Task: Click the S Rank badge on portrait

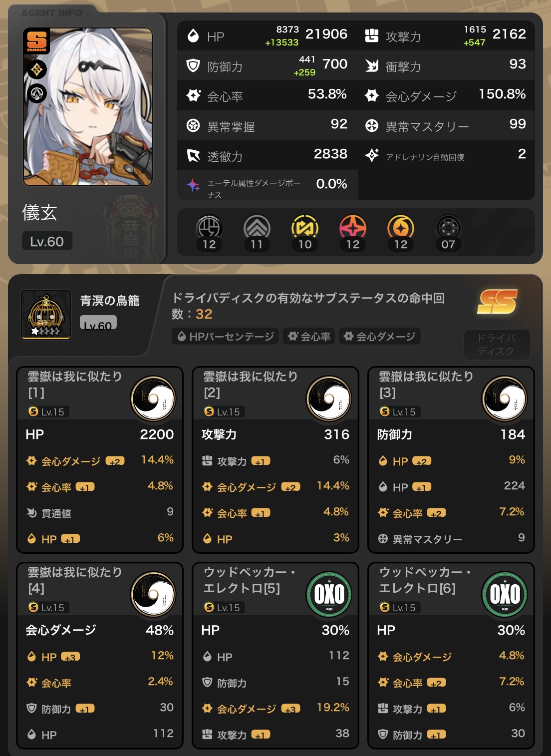Action: [x=37, y=41]
